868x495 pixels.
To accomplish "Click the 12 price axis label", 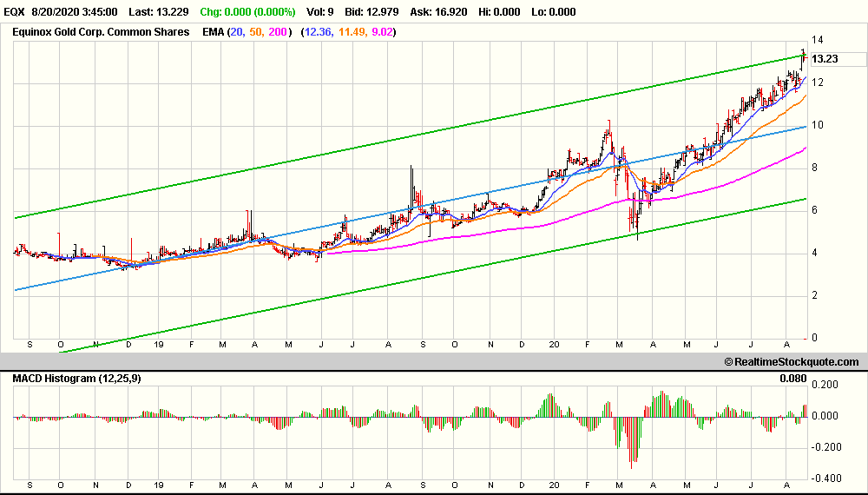I will coord(818,82).
